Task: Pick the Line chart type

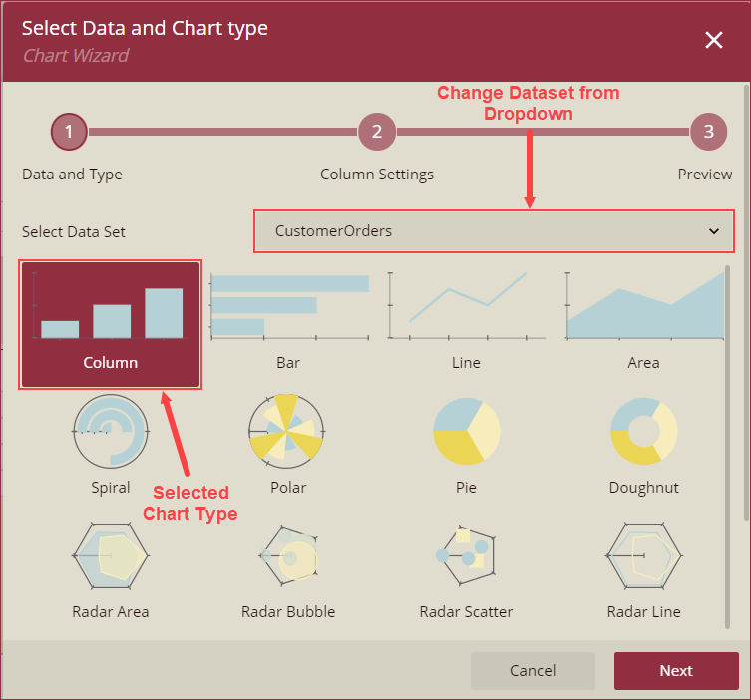Action: coord(466,324)
